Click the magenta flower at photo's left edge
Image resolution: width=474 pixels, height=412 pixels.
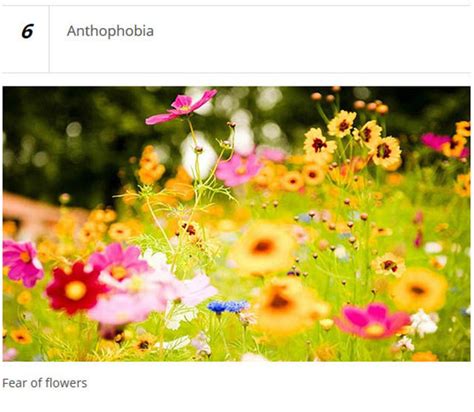click(x=22, y=263)
